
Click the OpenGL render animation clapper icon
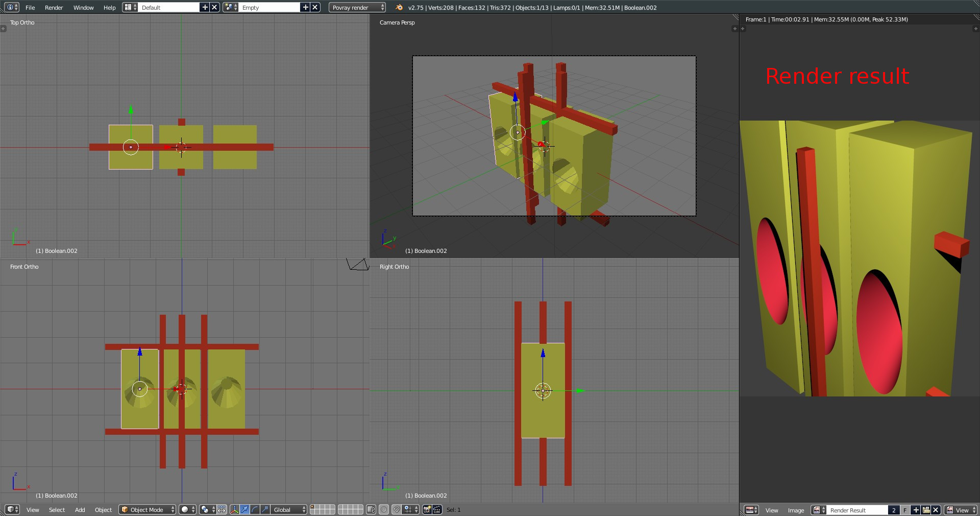[437, 509]
